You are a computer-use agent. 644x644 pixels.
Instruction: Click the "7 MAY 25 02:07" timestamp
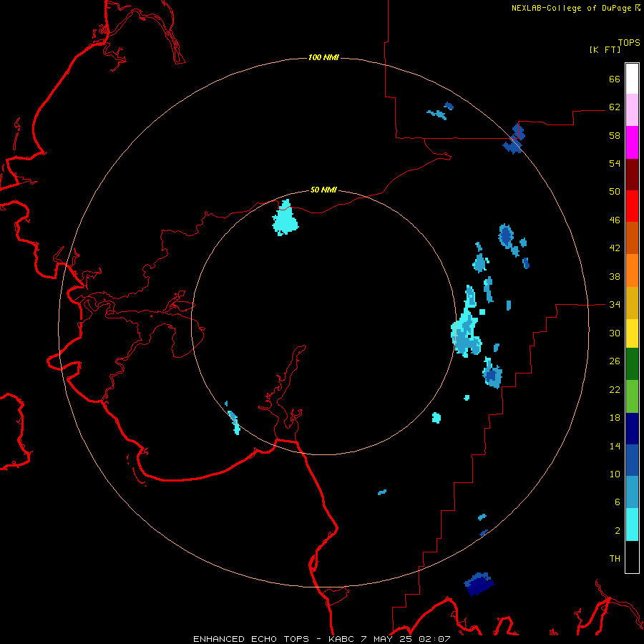coord(406,639)
